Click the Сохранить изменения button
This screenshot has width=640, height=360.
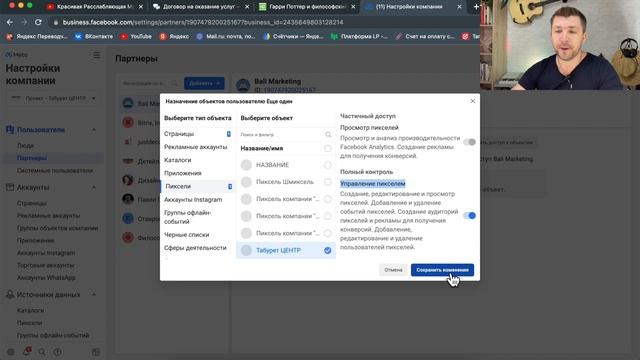tap(442, 270)
